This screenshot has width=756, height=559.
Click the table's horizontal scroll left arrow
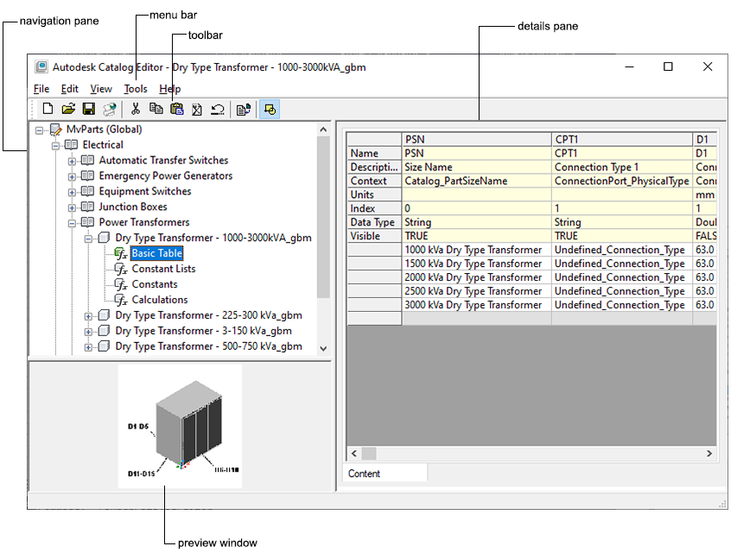pos(354,454)
